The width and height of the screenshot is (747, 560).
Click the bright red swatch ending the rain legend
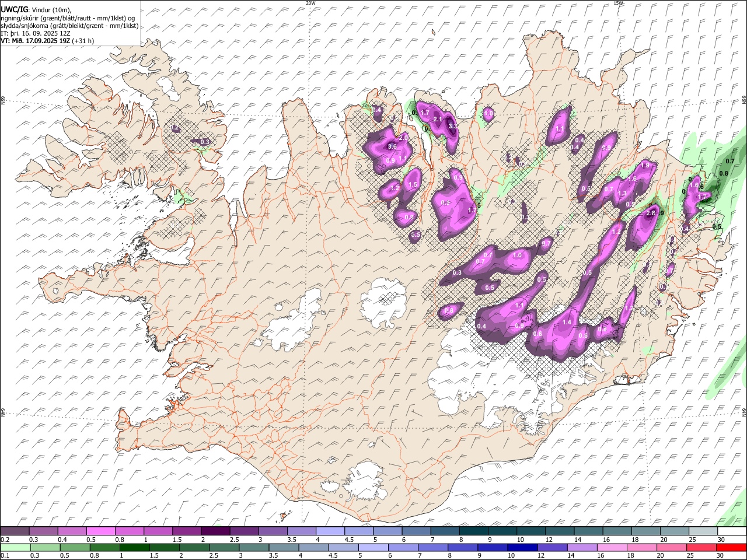731,547
